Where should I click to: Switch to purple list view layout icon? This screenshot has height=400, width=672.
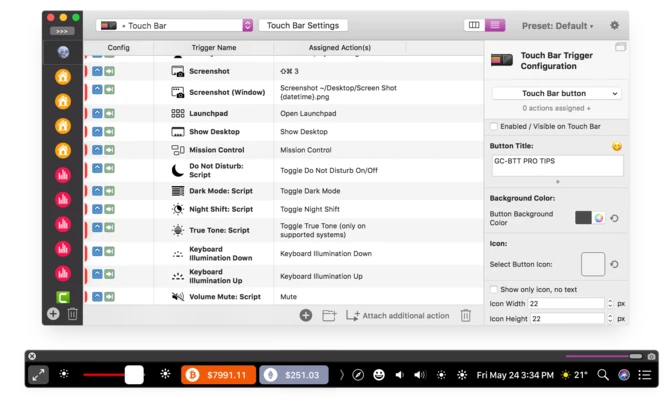pyautogui.click(x=495, y=25)
